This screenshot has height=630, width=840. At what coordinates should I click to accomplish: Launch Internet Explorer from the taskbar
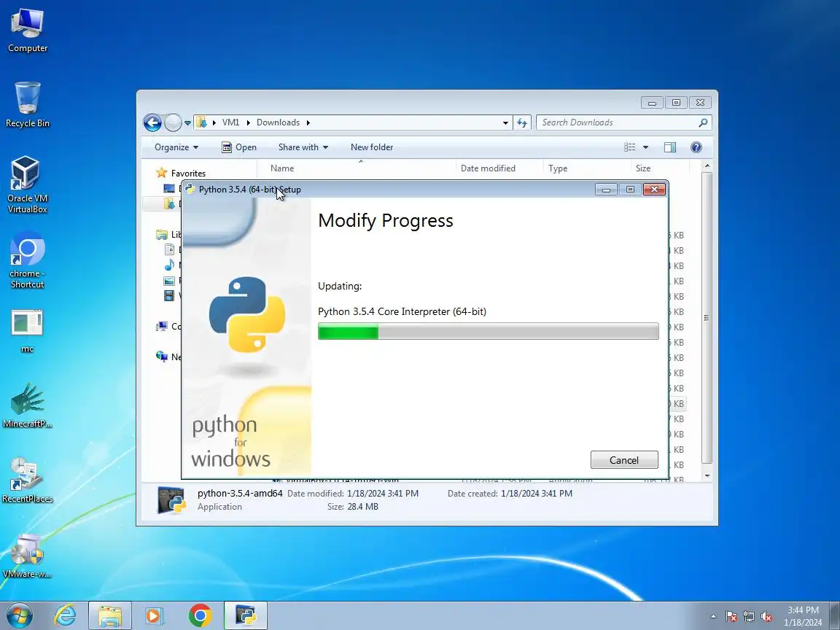[x=66, y=615]
